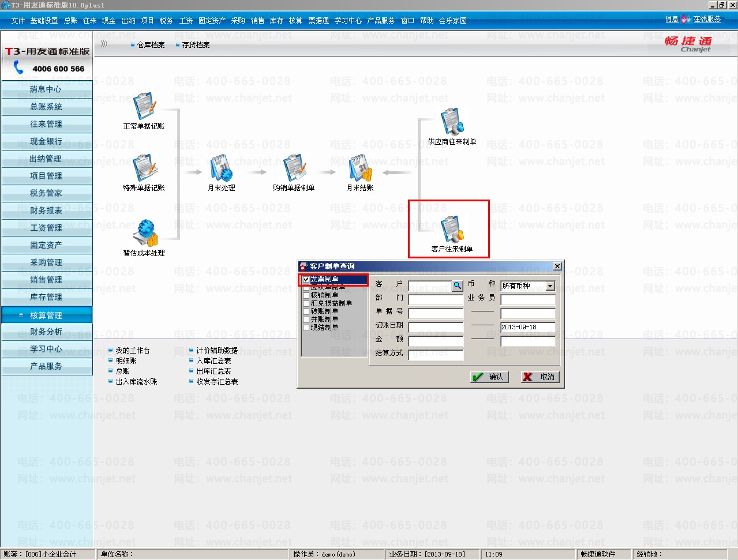Click status bar 业务日期：[2013-09-18]
This screenshot has width=738, height=560.
tap(427, 554)
